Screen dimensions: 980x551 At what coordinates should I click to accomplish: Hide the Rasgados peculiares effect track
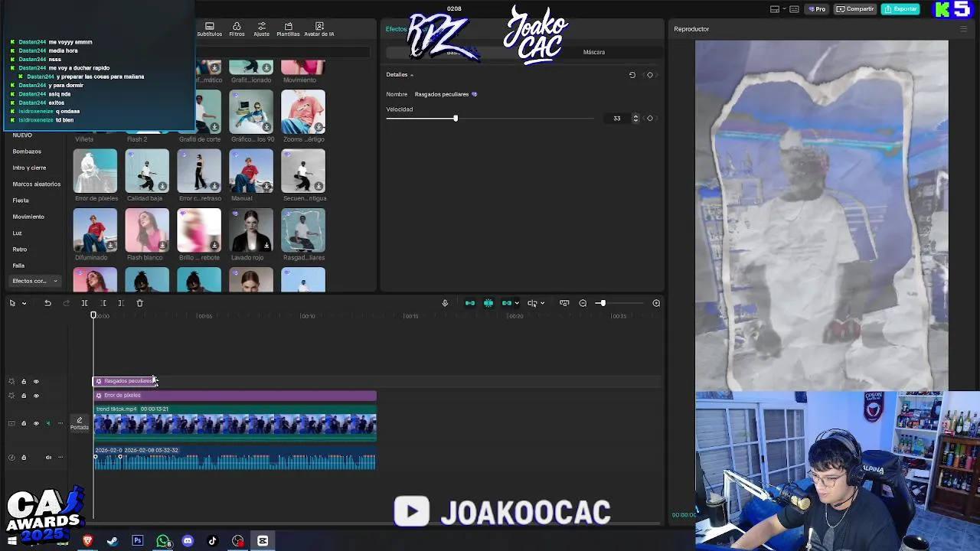(36, 381)
